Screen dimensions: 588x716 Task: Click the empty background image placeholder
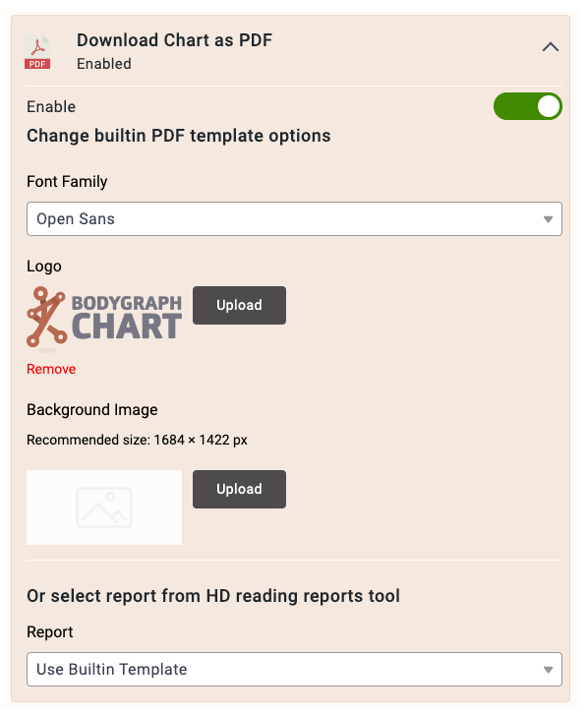coord(104,507)
